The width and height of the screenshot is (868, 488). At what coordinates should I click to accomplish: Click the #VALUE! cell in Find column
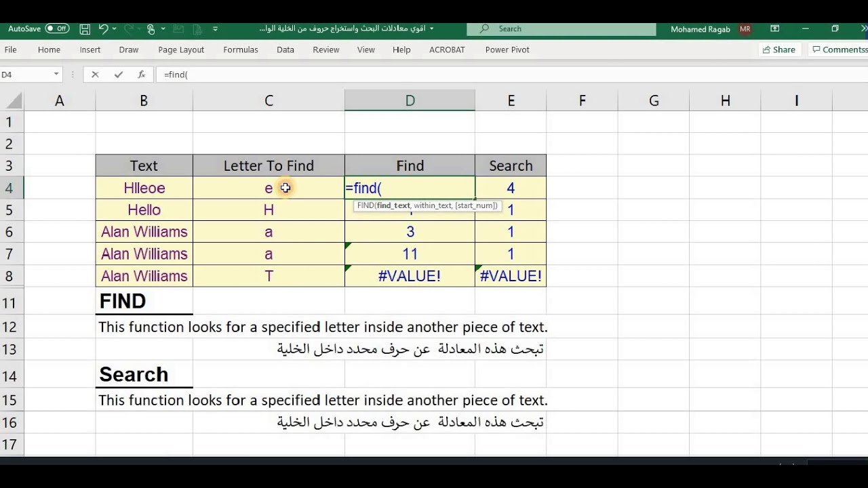click(410, 276)
